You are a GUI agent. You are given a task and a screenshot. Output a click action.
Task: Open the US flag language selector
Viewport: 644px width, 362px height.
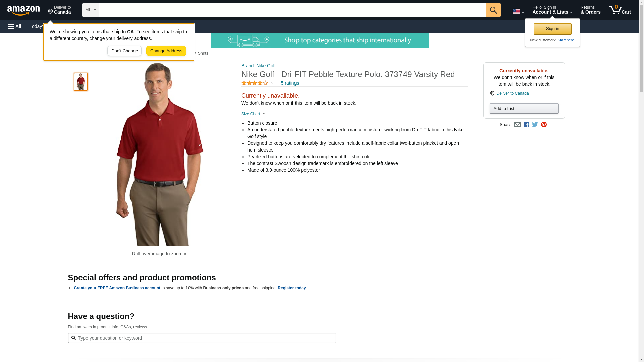518,11
